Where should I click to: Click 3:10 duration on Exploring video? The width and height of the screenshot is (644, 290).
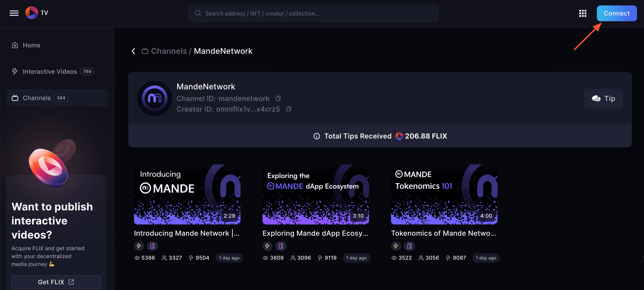358,216
